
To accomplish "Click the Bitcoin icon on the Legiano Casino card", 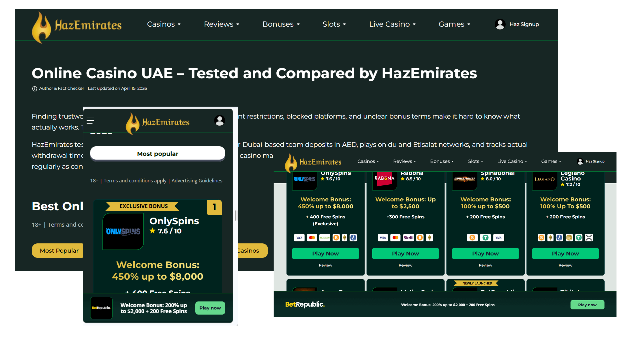I will [541, 238].
